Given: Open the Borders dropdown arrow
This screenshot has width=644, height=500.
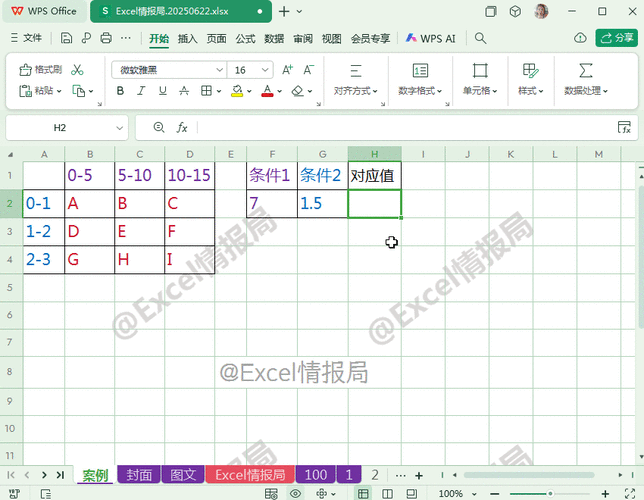Looking at the screenshot, I should pos(219,91).
